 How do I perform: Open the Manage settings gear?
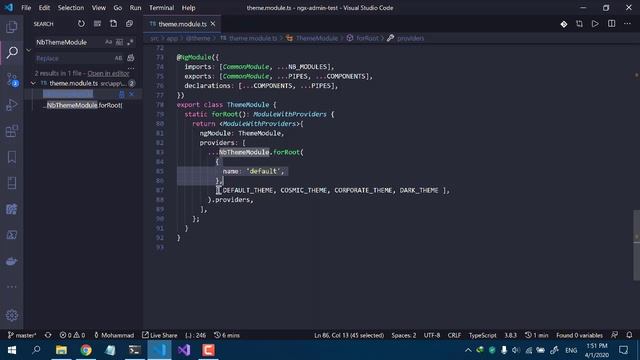point(12,315)
